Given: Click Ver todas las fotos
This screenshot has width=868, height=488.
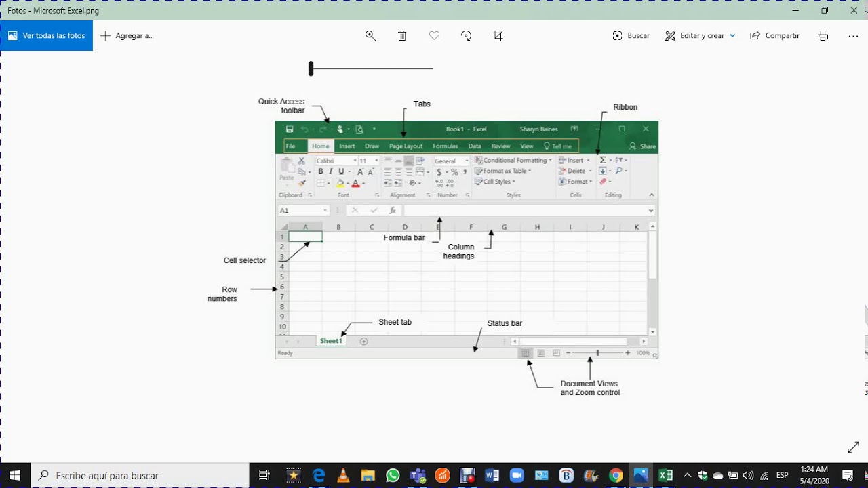Looking at the screenshot, I should 47,36.
